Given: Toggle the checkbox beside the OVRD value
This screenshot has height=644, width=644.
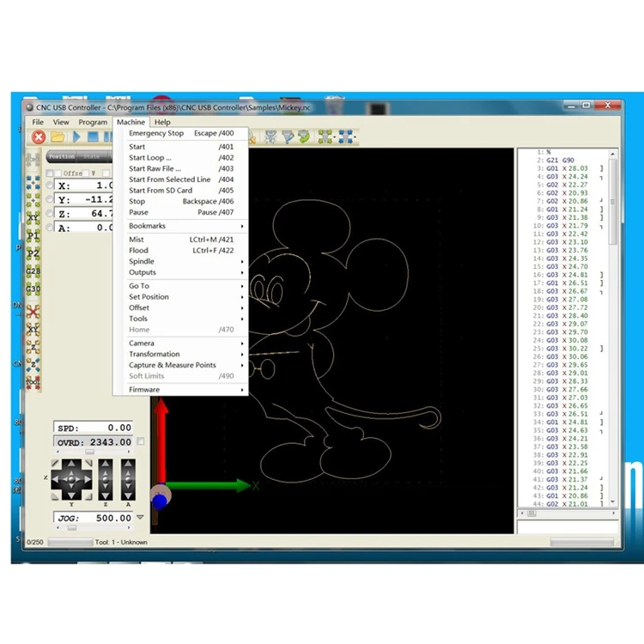Looking at the screenshot, I should [x=141, y=441].
